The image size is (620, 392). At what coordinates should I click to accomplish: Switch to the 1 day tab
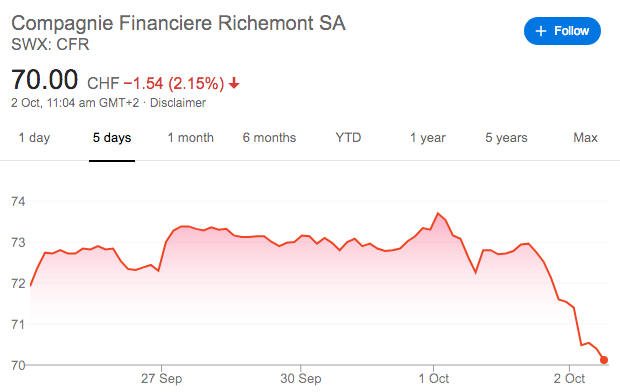pyautogui.click(x=34, y=138)
